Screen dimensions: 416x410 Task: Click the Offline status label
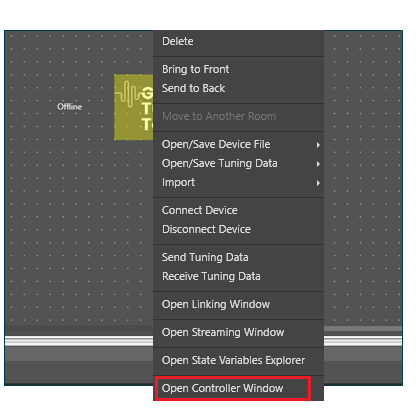[x=69, y=107]
